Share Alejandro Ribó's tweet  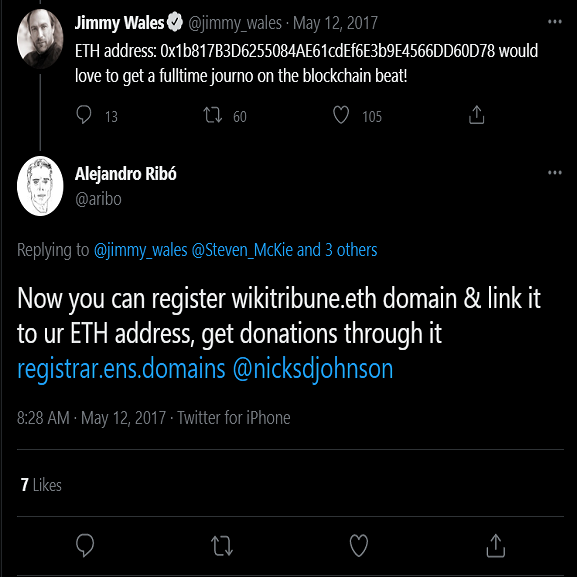496,545
